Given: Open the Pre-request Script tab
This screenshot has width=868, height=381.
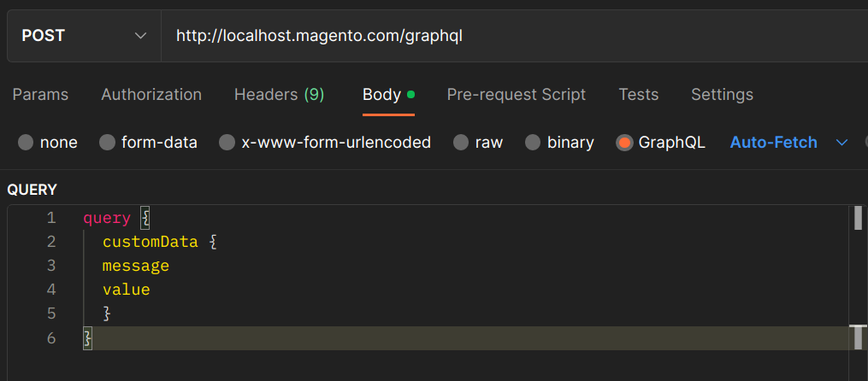Looking at the screenshot, I should point(516,95).
